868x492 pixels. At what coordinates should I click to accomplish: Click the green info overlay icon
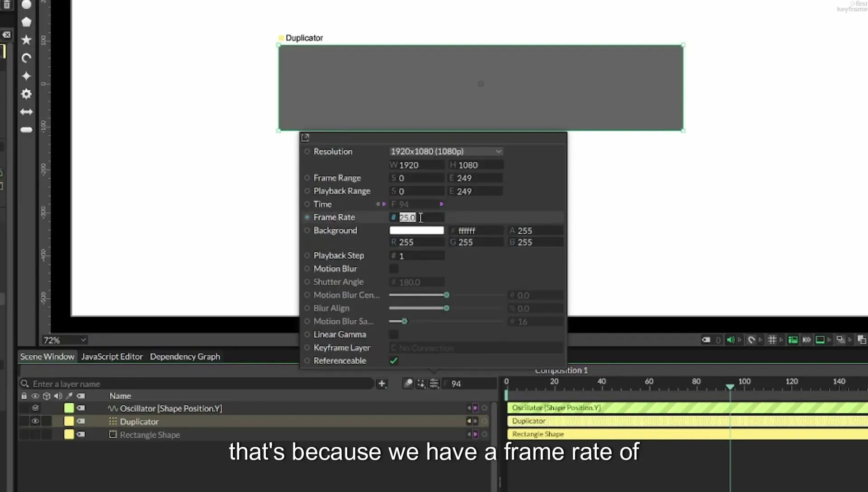793,340
